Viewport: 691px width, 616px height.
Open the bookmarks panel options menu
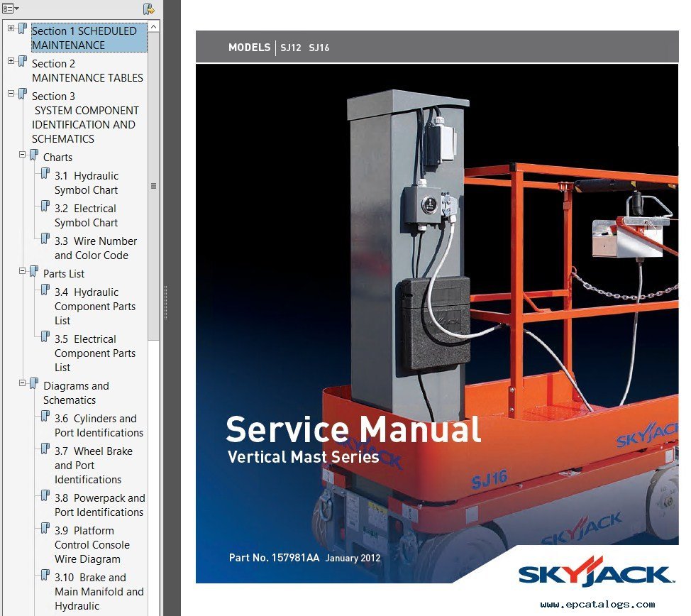[x=11, y=9]
